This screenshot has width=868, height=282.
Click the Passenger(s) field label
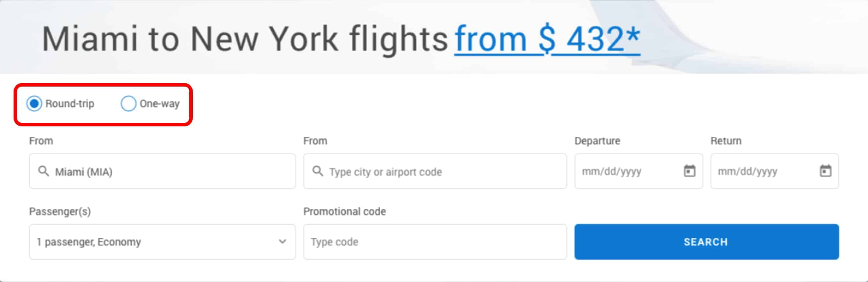click(60, 211)
